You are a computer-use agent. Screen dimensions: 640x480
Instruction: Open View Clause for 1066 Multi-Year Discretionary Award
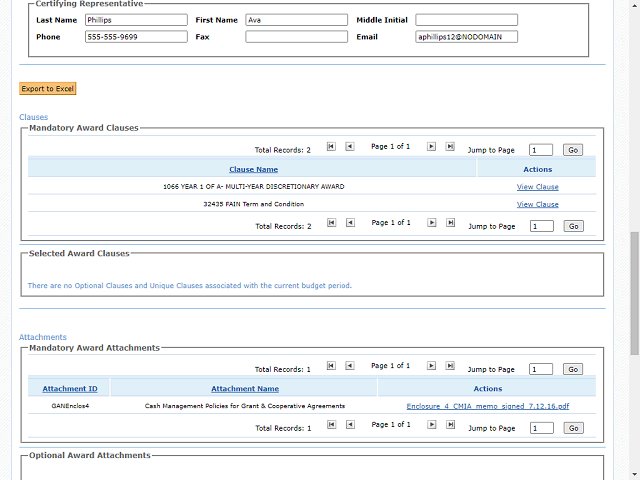pos(537,187)
